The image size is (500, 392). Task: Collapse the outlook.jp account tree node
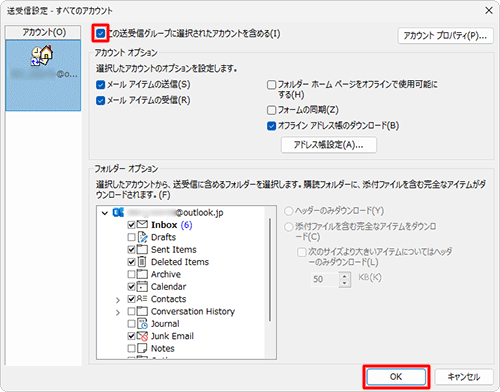[x=105, y=213]
